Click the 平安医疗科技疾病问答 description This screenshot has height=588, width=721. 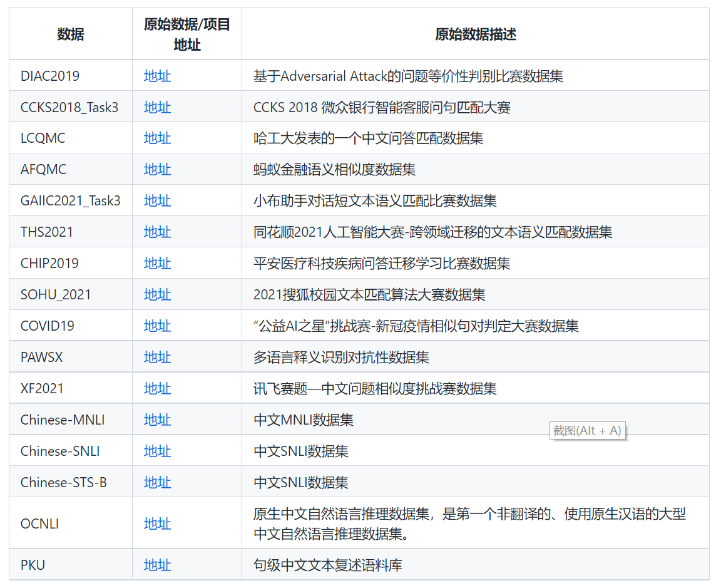[x=382, y=263]
